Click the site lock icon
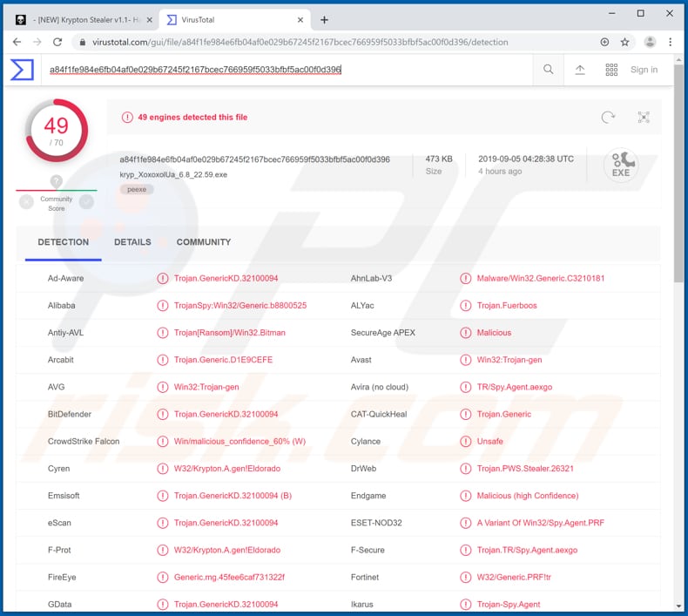 [x=82, y=42]
